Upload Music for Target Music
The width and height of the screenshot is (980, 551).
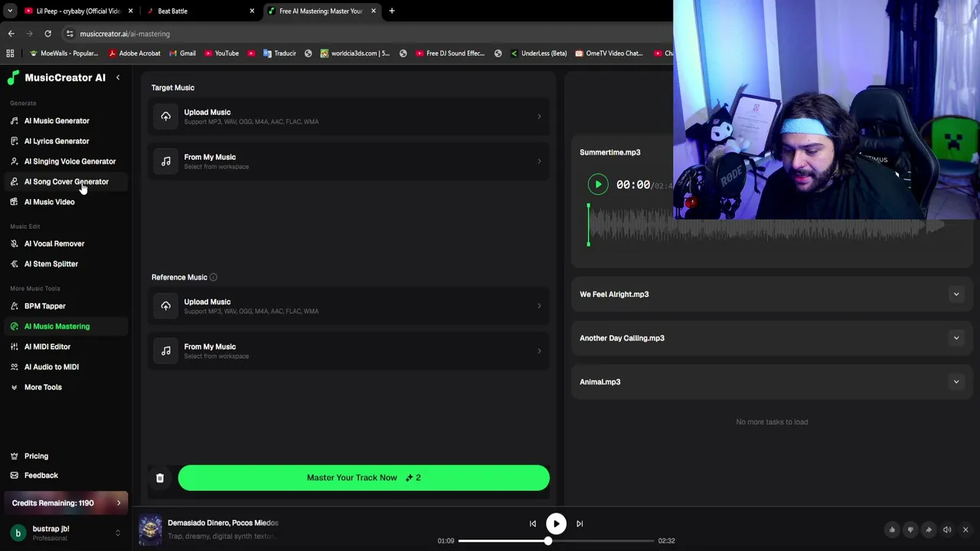(x=348, y=116)
